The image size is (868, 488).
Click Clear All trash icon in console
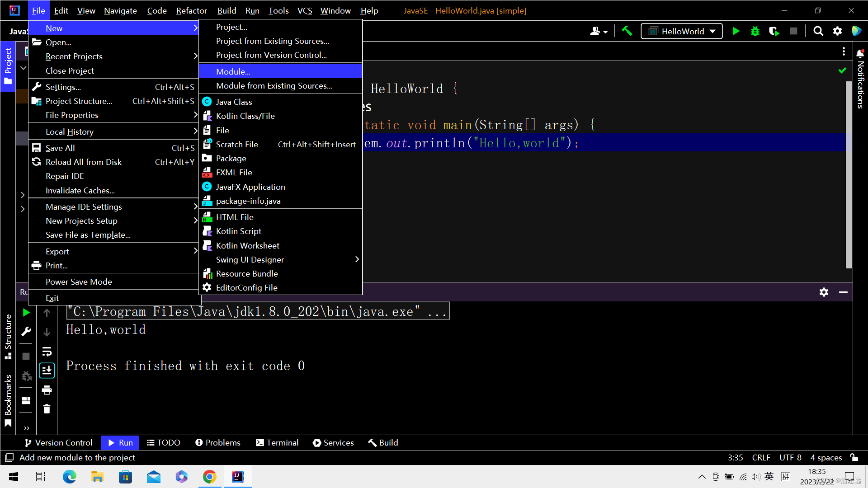47,409
